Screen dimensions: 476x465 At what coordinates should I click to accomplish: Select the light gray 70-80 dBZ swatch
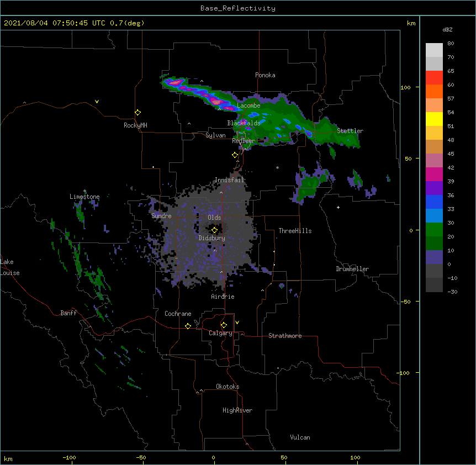tap(434, 50)
